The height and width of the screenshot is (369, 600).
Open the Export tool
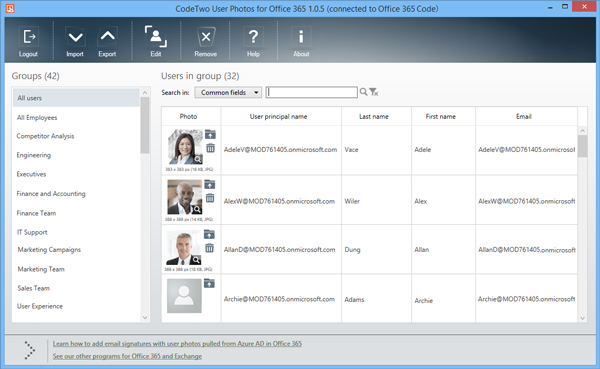(107, 41)
